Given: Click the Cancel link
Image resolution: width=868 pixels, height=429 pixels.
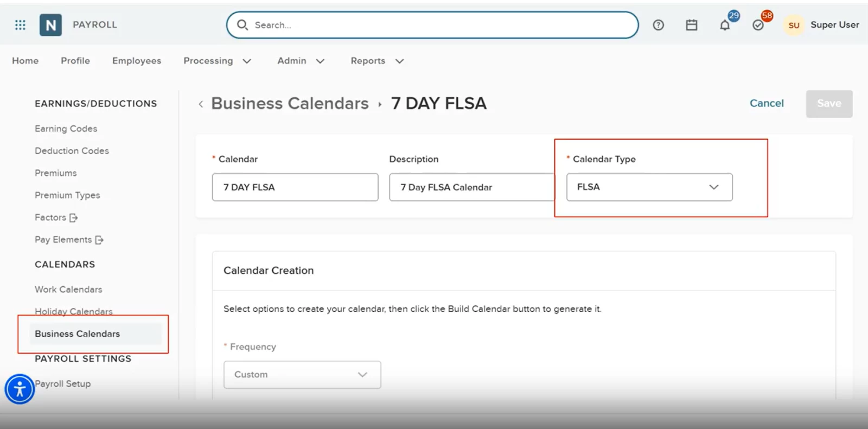Looking at the screenshot, I should 767,103.
